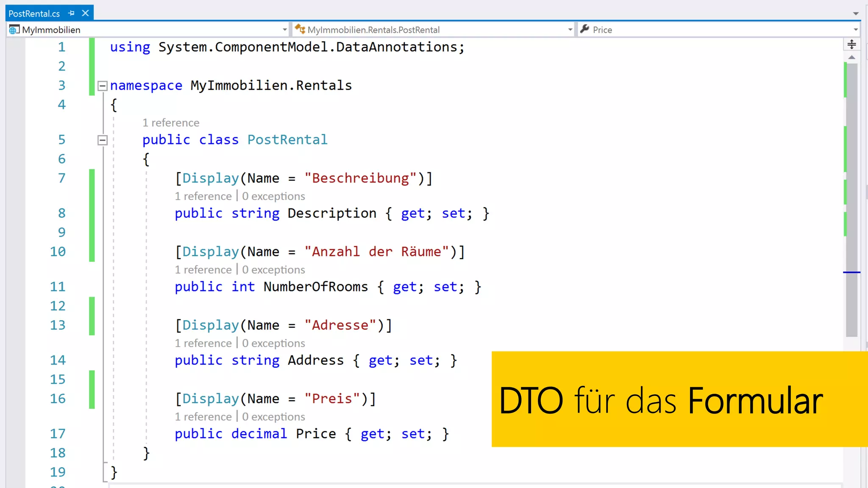Viewport: 868px width, 488px height.
Task: Open the '1 reference' lens above class PostRental
Action: [x=171, y=123]
